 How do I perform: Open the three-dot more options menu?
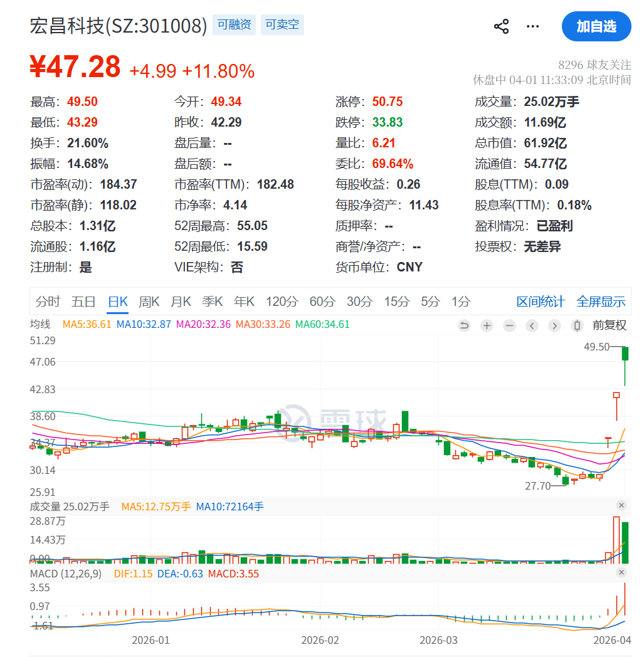point(532,26)
